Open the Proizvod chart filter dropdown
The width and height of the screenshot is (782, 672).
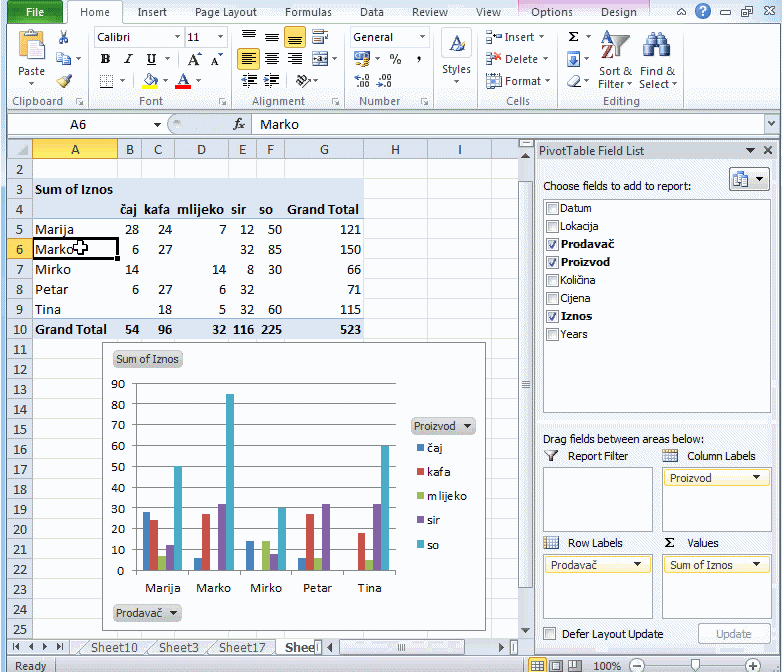443,426
